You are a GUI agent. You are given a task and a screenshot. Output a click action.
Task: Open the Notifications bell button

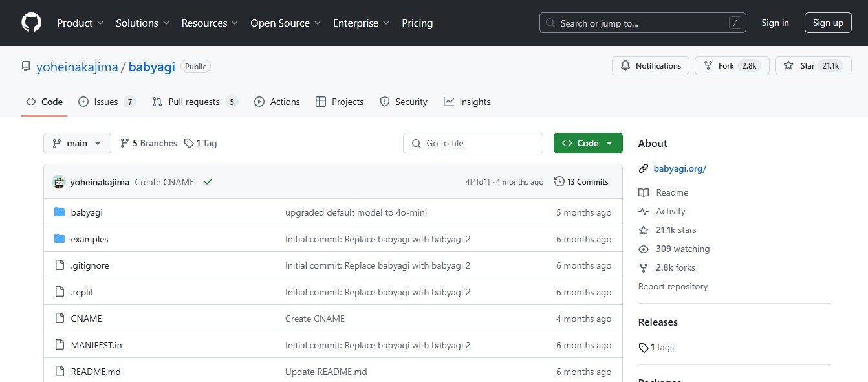651,66
